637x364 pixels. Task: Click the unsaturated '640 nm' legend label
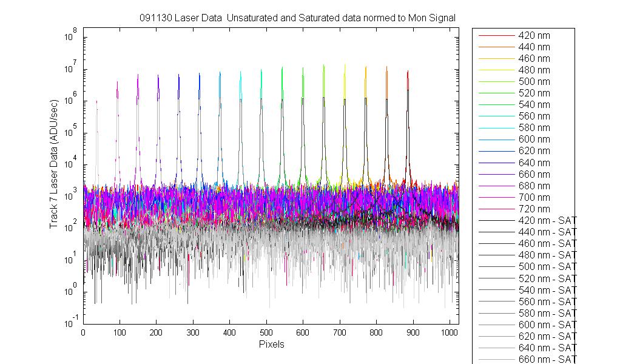[534, 163]
